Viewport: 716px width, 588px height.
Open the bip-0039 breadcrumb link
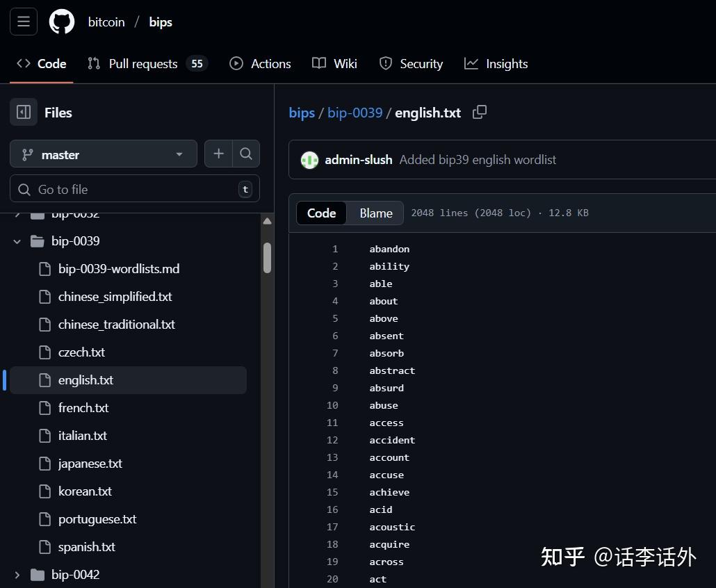click(355, 113)
